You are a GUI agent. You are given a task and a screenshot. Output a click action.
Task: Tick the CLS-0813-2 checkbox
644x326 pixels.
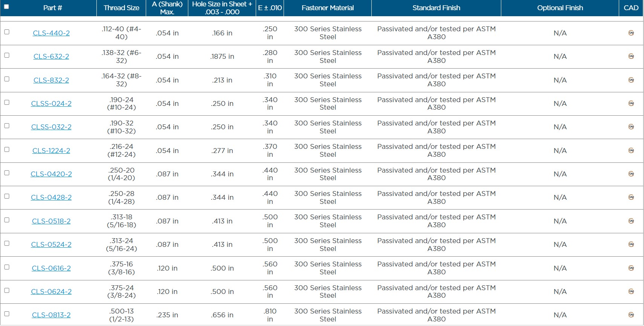coord(7,314)
